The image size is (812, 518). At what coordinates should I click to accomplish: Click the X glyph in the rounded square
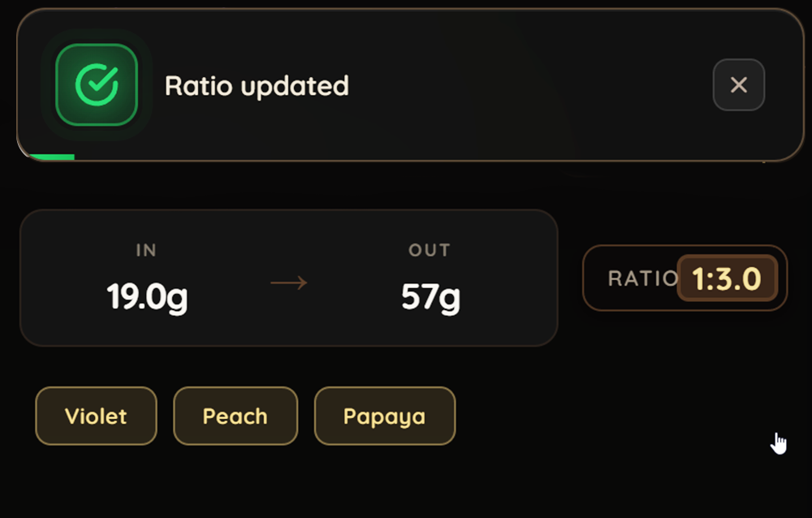coord(739,85)
